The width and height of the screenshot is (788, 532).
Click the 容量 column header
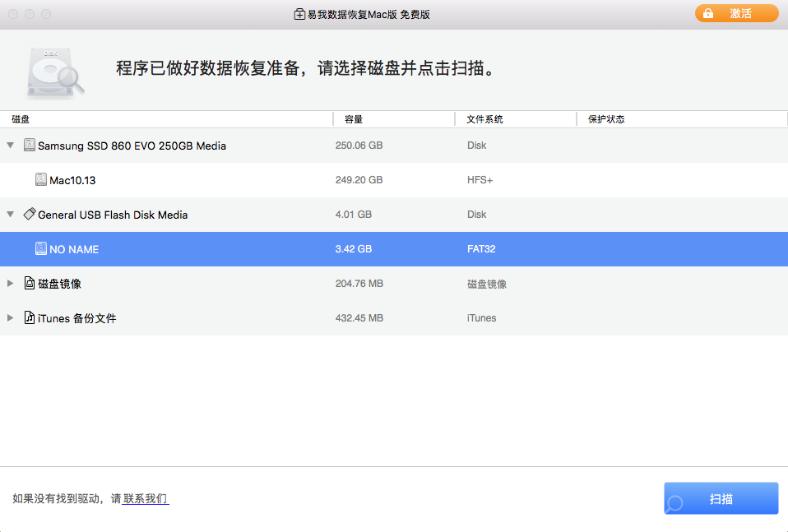tap(349, 118)
